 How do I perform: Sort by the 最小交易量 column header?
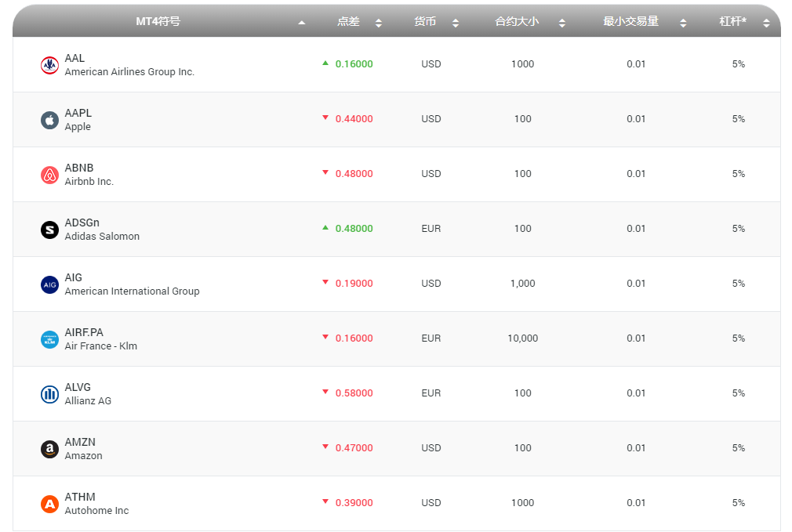point(631,21)
